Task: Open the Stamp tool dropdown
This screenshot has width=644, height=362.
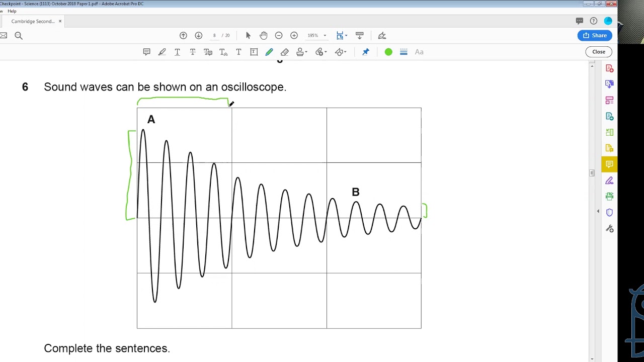Action: click(302, 52)
